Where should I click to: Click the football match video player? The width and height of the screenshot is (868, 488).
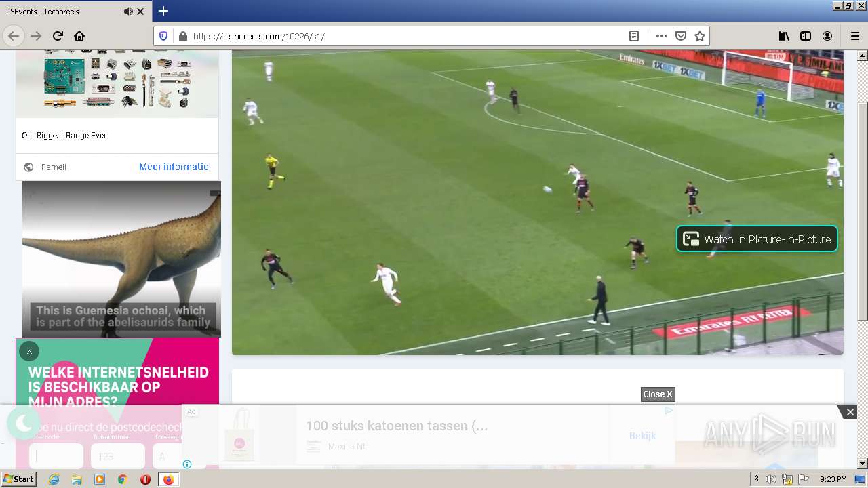coord(538,202)
